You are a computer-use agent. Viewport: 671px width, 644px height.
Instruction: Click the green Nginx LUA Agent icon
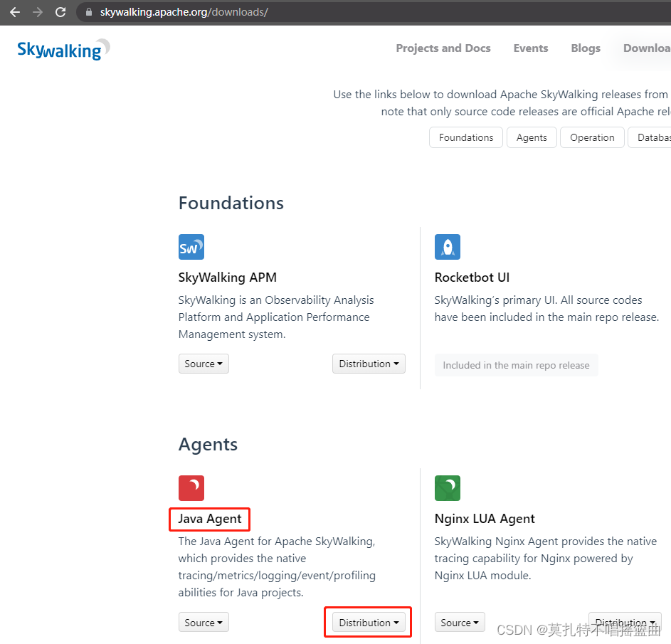[x=447, y=488]
